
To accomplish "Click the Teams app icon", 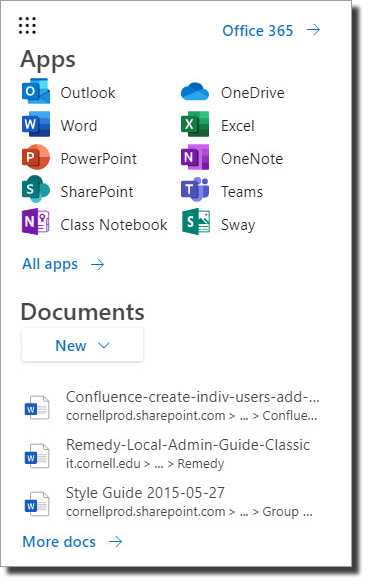I will point(195,189).
